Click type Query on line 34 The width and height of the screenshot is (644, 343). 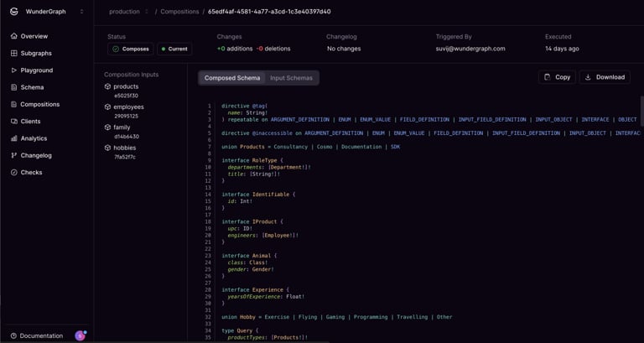(240, 330)
